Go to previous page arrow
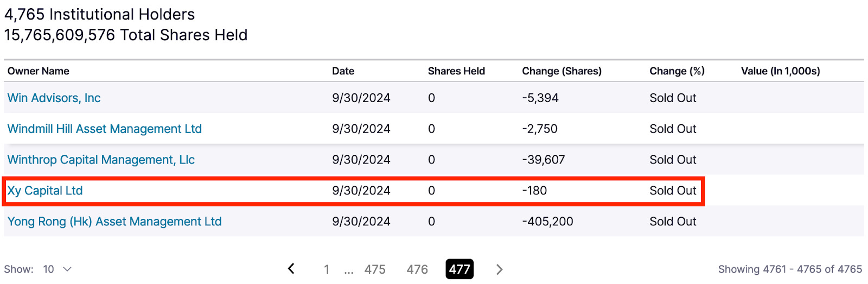Screen dimensions: 868x284 coord(291,269)
